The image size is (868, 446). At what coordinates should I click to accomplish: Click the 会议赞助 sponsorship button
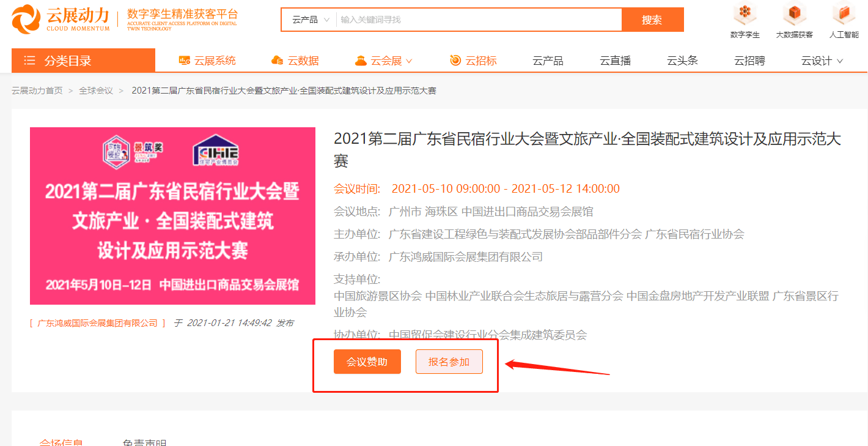click(367, 362)
